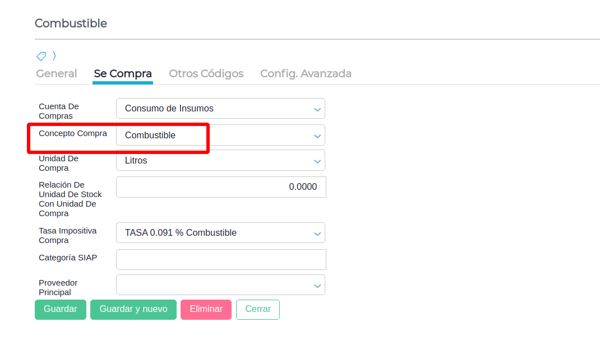Click the Tasa Impositiva Compra label
This screenshot has height=364, width=600.
tap(67, 235)
